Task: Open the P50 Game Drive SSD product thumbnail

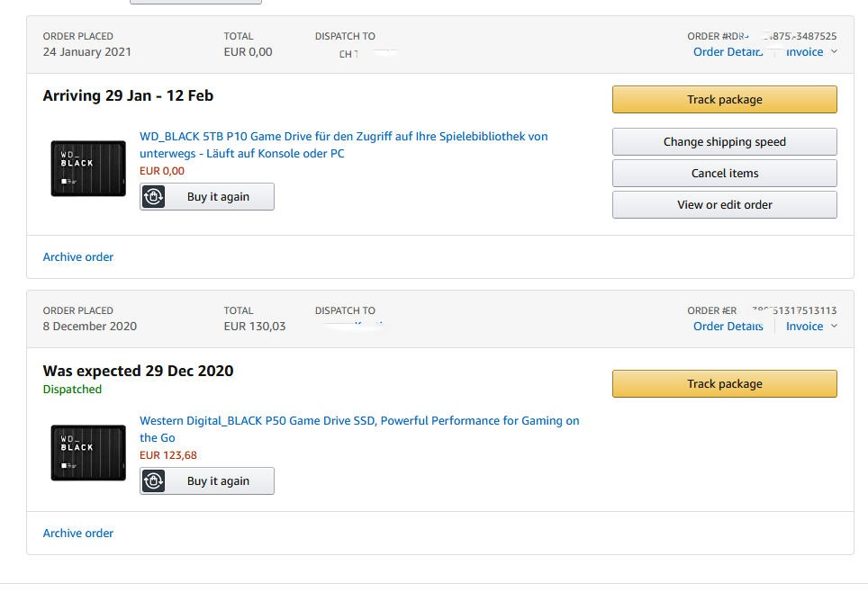Action: (88, 453)
